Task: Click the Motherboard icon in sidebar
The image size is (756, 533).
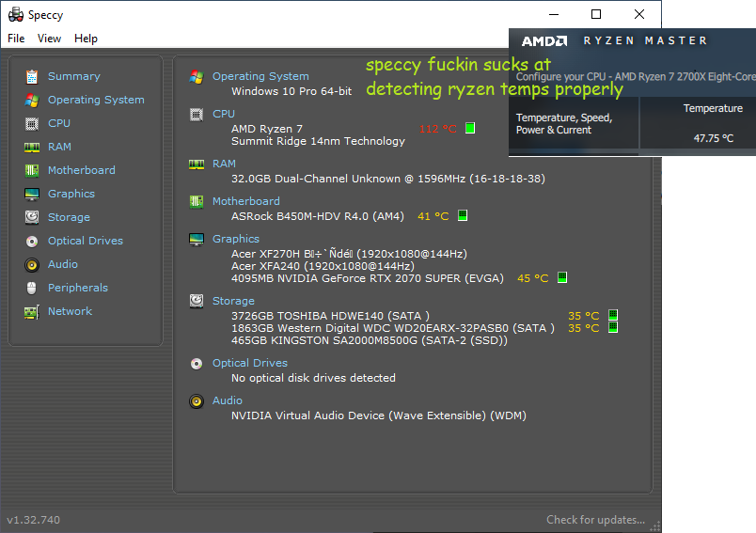Action: tap(32, 170)
